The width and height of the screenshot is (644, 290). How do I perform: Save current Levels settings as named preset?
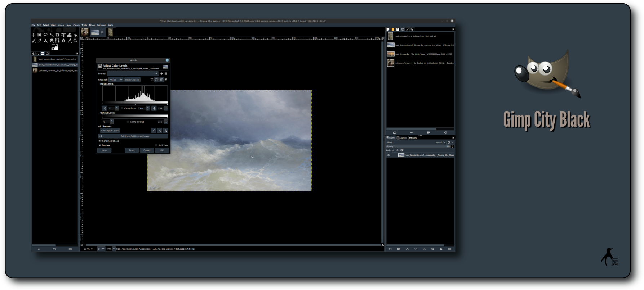coord(161,74)
